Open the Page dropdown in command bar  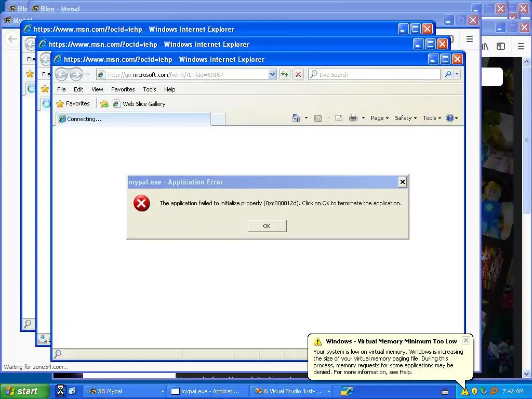[x=380, y=118]
